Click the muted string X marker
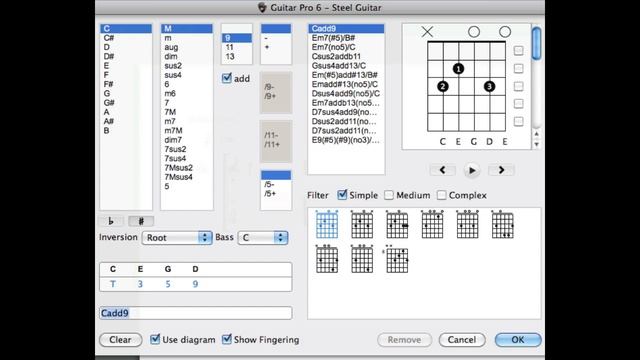Screen dimensions: 640x360 coord(427,31)
